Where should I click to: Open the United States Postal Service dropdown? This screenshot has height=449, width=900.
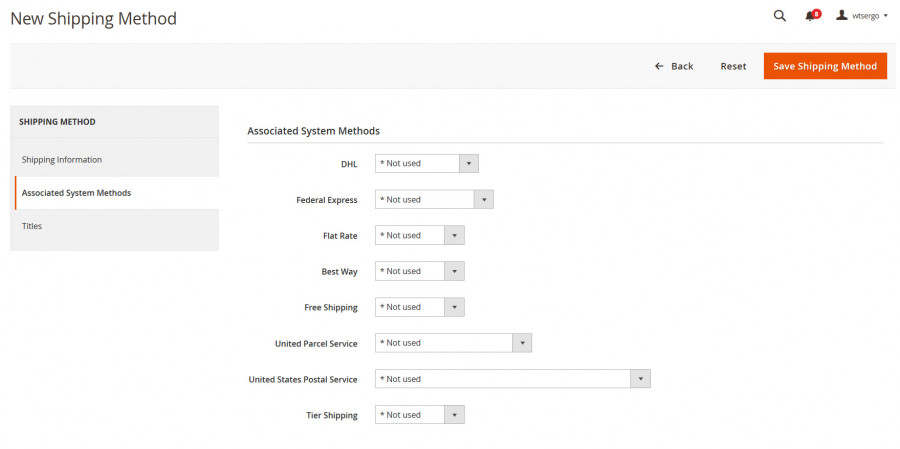coord(513,379)
